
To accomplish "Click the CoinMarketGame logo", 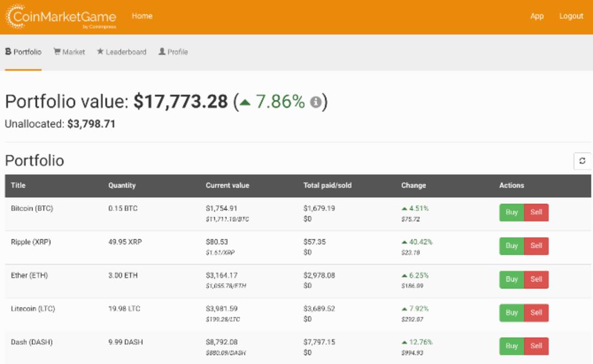I will (x=60, y=16).
